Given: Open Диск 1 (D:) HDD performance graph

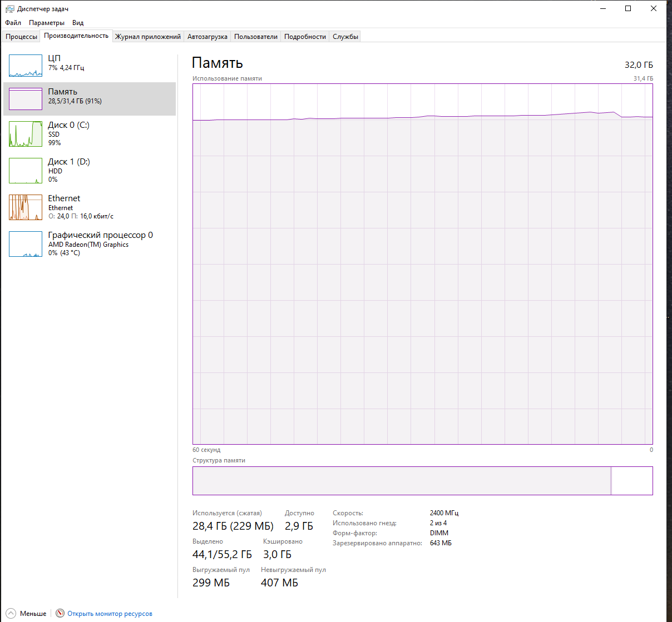Looking at the screenshot, I should pyautogui.click(x=26, y=171).
